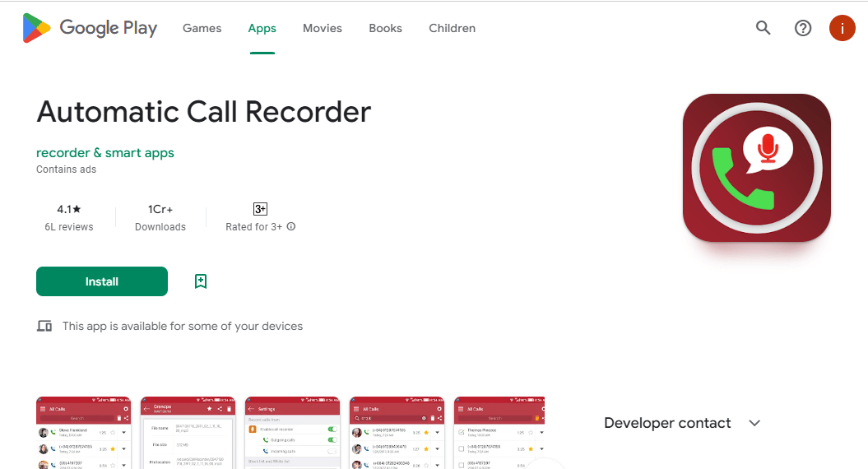Screen dimensions: 868x469
Task: Install the Automatic Call Recorder app
Action: point(102,281)
